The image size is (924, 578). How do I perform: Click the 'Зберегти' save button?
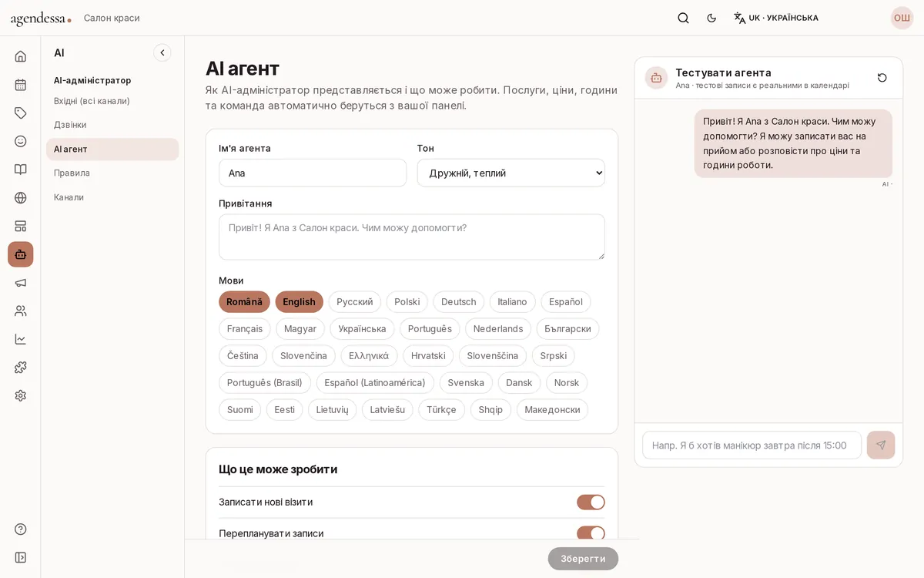click(x=583, y=559)
